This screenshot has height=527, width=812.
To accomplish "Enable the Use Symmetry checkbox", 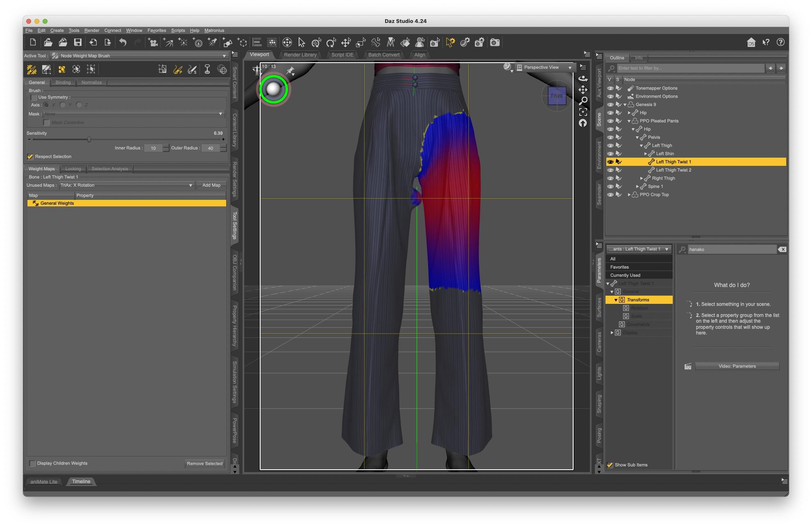I will pos(34,97).
